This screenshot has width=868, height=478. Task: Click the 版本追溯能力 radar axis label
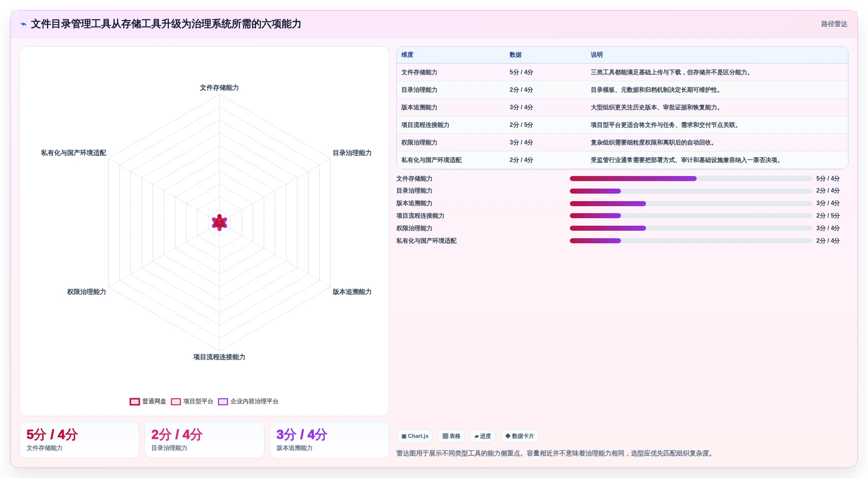[x=352, y=292]
